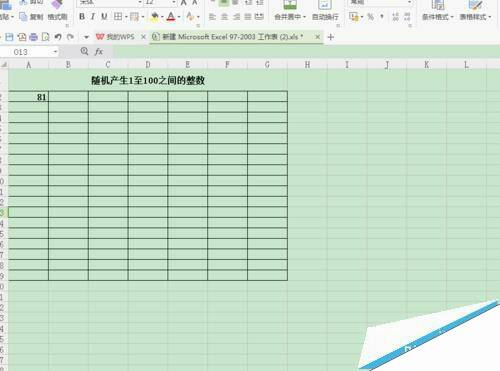Viewport: 500px width, 371px height.
Task: Click the save icon in quick toolbar
Action: click(x=9, y=37)
